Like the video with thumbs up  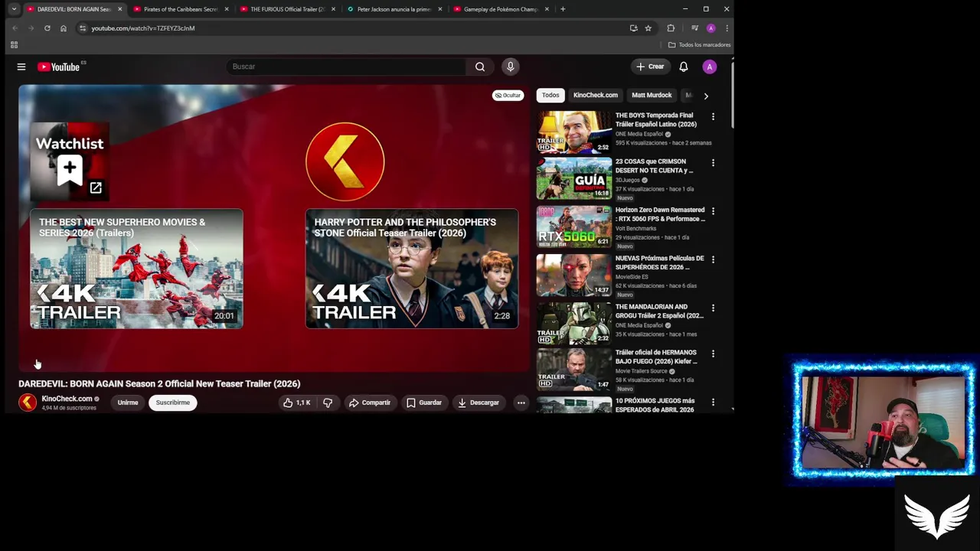tap(296, 403)
